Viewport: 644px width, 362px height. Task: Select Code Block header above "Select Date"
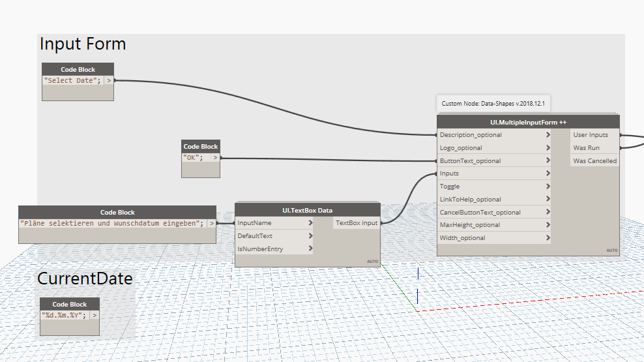(78, 69)
